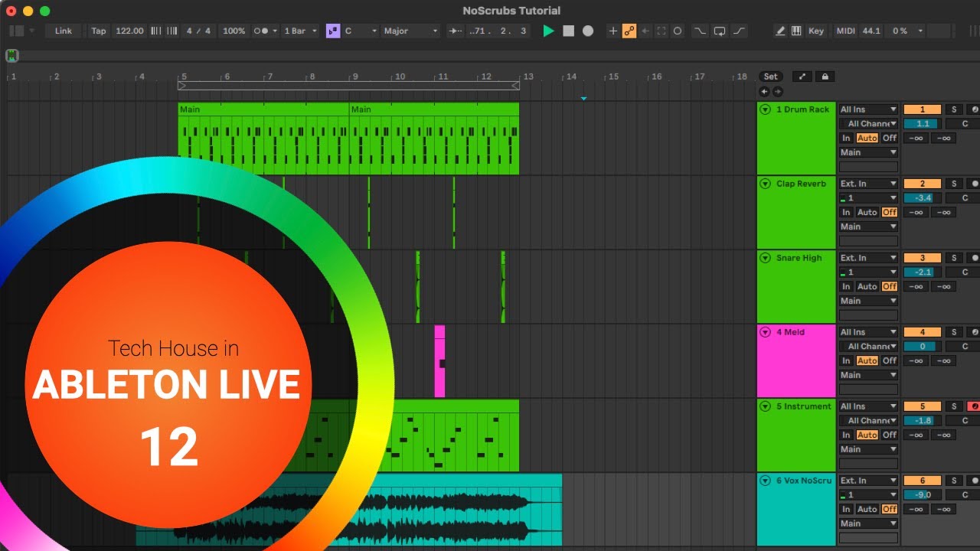Adjust the -9.0 volume on Vox NoScru
Screen dimensions: 980x551
point(923,494)
